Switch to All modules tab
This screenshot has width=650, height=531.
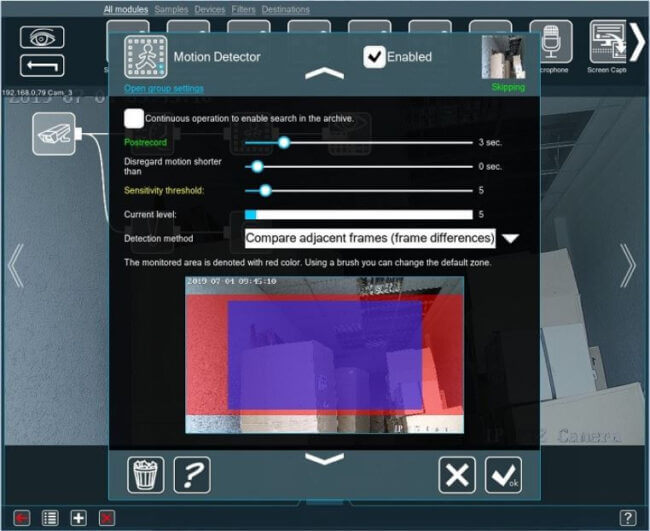coord(126,10)
